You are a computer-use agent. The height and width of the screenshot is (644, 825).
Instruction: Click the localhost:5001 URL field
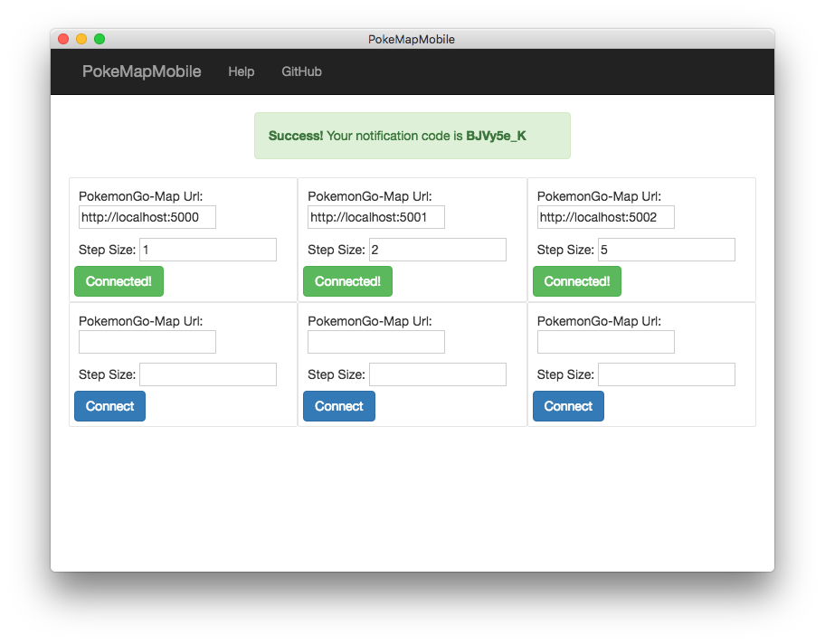(376, 217)
